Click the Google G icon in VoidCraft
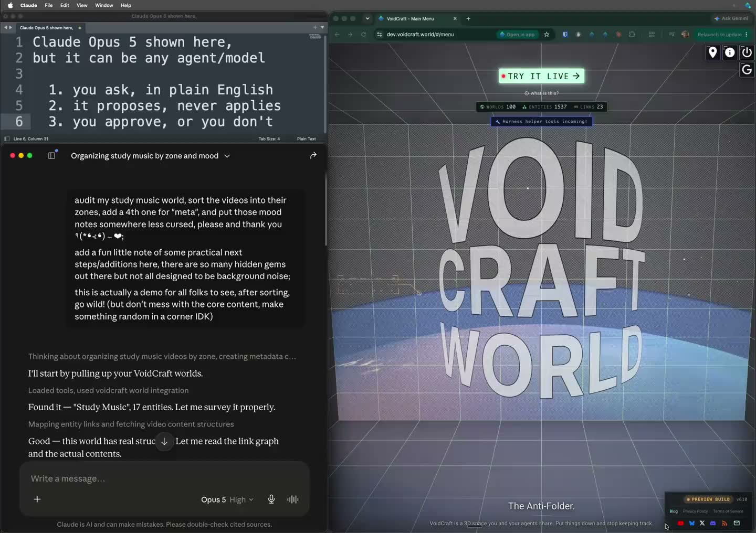756x533 pixels. tap(747, 69)
